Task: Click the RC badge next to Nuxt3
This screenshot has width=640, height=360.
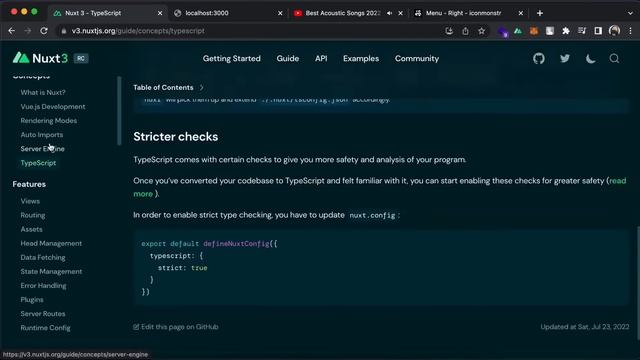Action: pyautogui.click(x=81, y=58)
